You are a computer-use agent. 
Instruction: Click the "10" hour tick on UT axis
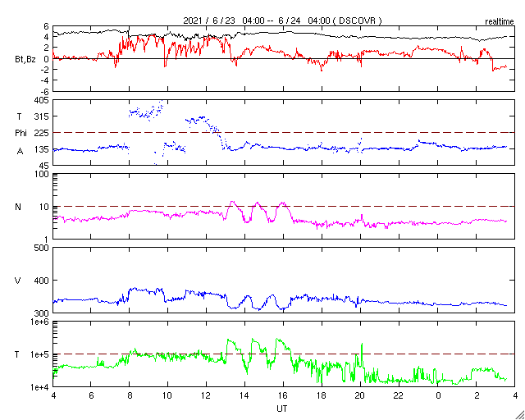(x=167, y=396)
